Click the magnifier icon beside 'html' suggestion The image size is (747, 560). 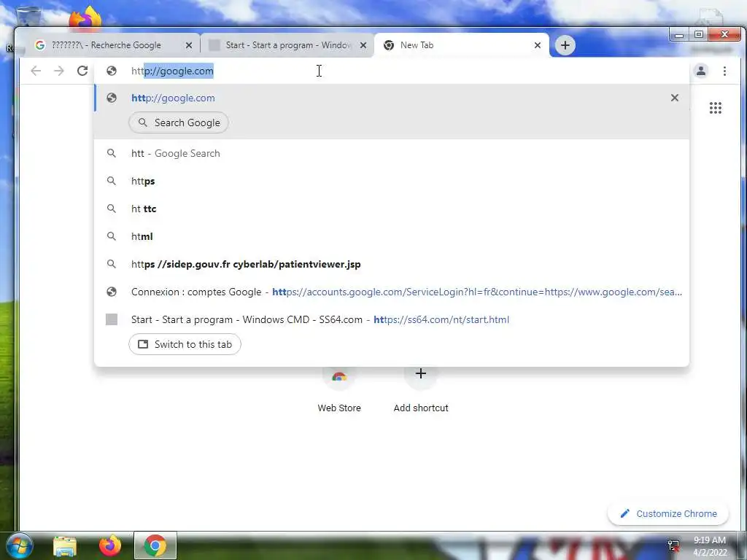pyautogui.click(x=112, y=236)
